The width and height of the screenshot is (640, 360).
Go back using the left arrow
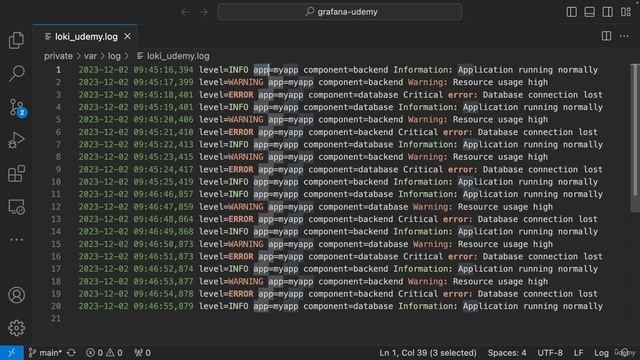pyautogui.click(x=185, y=12)
